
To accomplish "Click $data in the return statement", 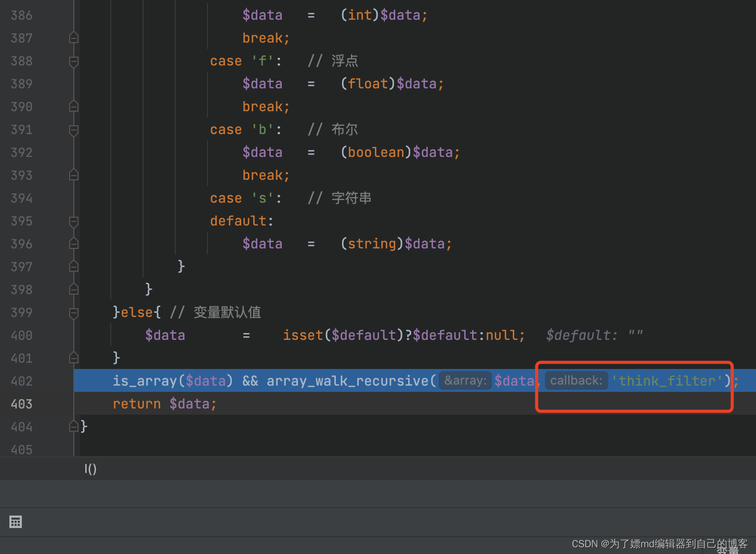I will [189, 404].
